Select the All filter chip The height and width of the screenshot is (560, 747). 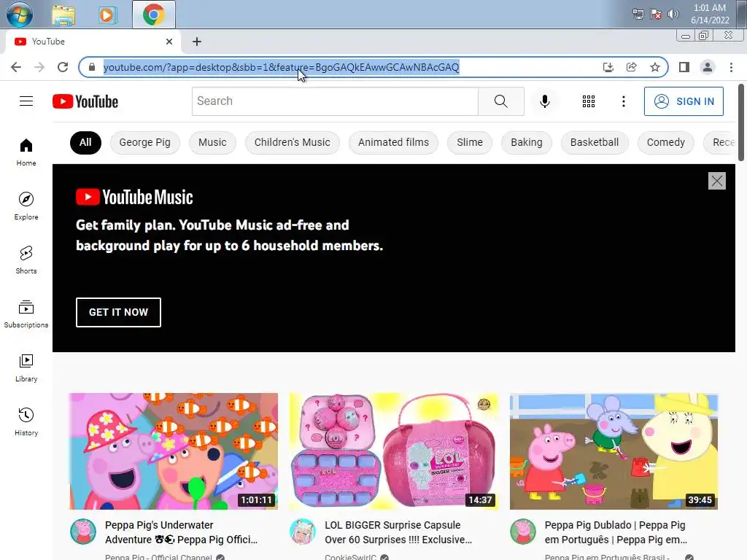[85, 142]
